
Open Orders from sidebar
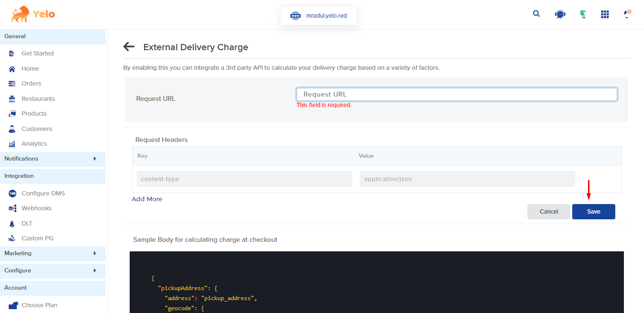click(x=31, y=84)
